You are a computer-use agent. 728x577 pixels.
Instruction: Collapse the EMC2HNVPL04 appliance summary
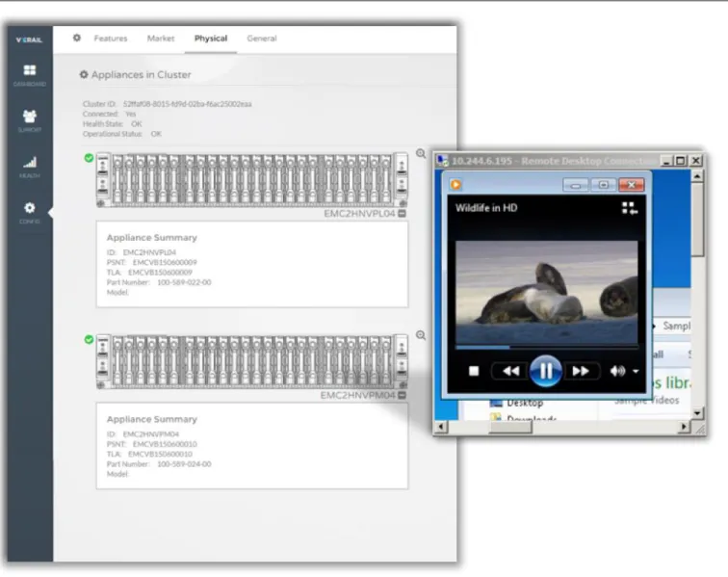point(403,213)
